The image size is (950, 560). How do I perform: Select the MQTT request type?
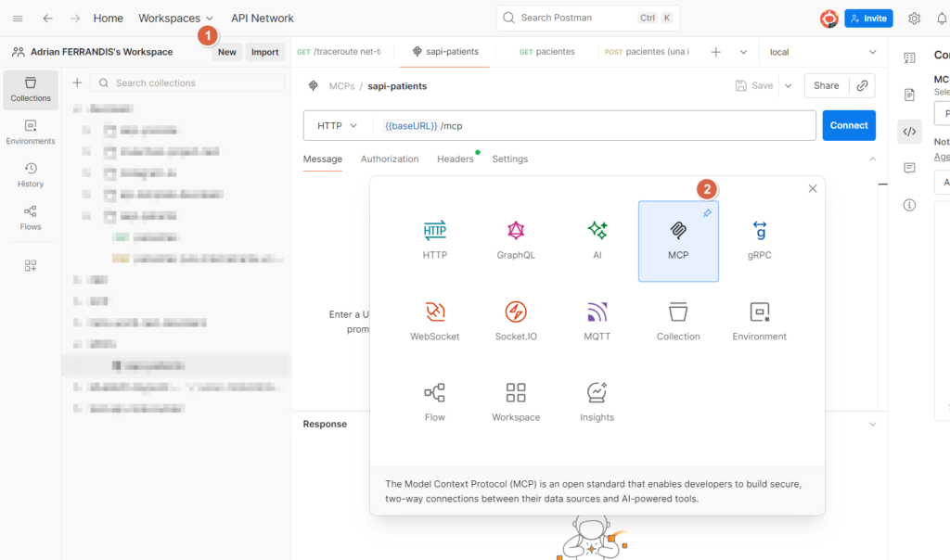click(597, 322)
